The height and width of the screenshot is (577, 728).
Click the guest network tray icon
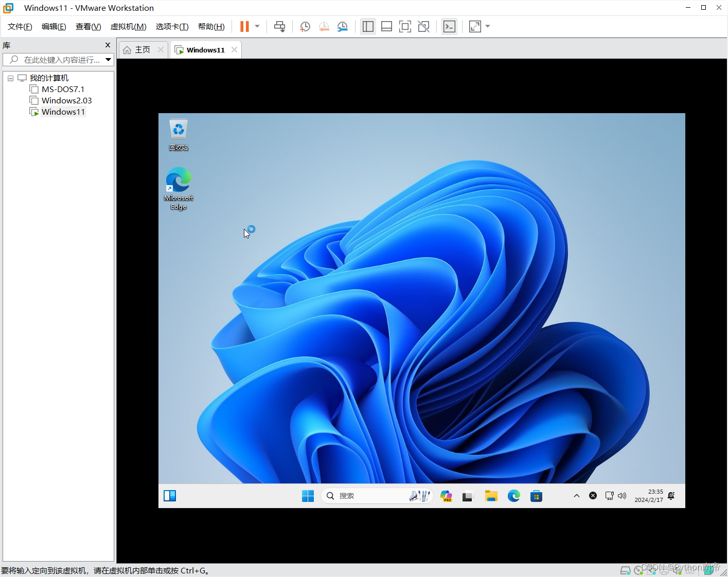pos(609,496)
